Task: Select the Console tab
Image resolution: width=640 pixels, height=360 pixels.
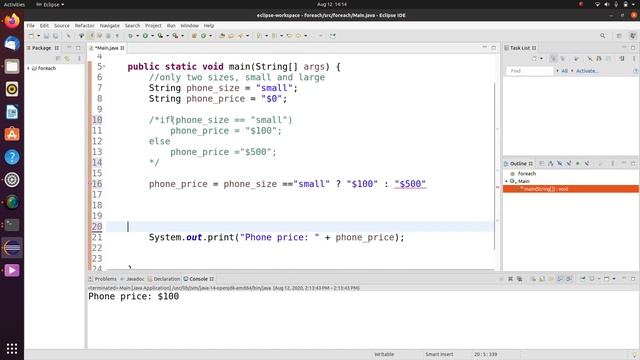Action: 198,279
